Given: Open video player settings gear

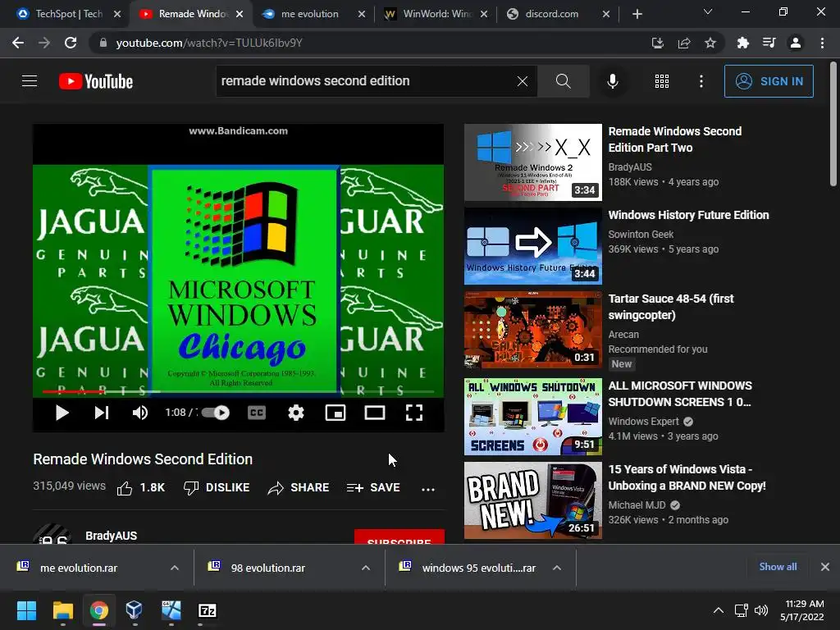Looking at the screenshot, I should tap(295, 413).
